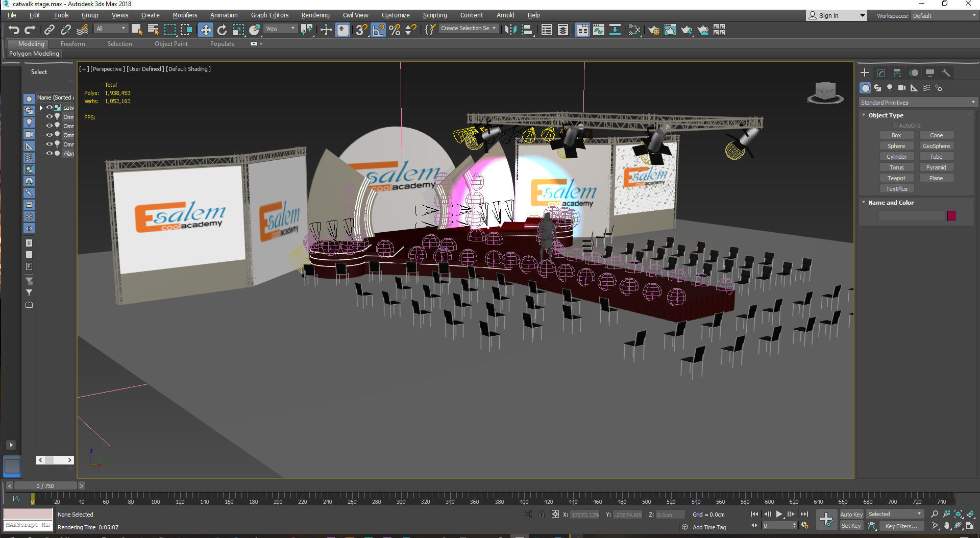Toggle the Ribbon display icon
Screen dimensions: 980x538
point(582,30)
